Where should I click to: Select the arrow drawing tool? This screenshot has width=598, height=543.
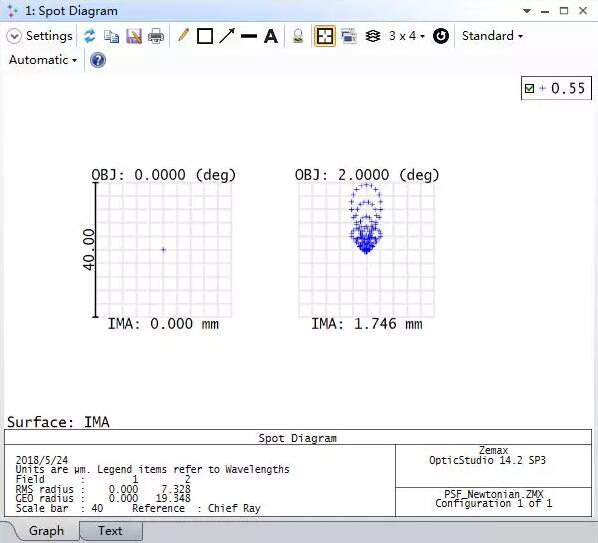pos(227,36)
